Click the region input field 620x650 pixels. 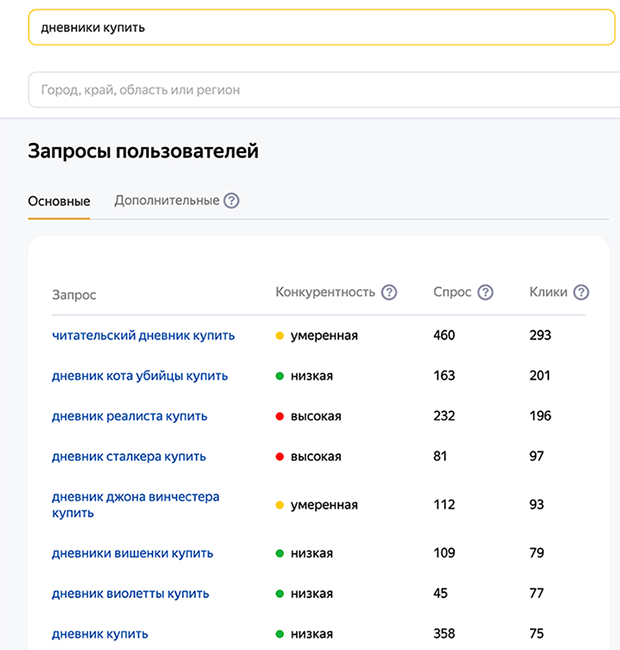coord(320,90)
